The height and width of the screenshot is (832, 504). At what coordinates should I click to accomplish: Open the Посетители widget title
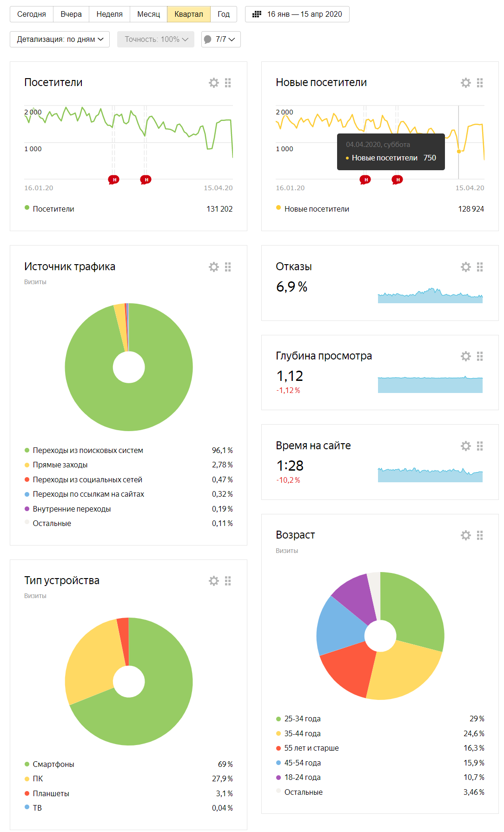click(x=53, y=82)
